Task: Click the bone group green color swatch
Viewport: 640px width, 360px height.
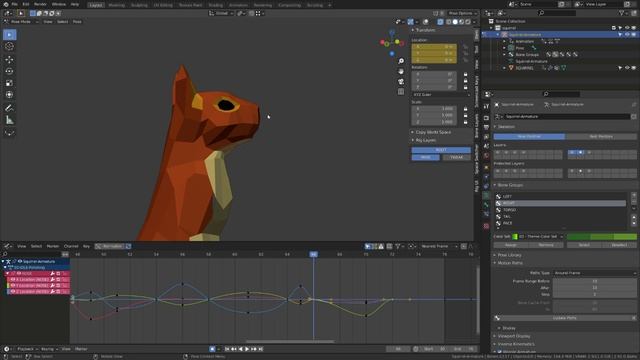Action: click(602, 236)
